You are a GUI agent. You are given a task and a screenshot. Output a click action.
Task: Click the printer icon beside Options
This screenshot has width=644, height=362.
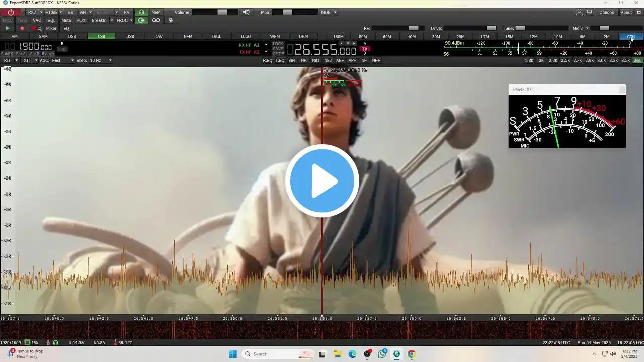click(589, 12)
